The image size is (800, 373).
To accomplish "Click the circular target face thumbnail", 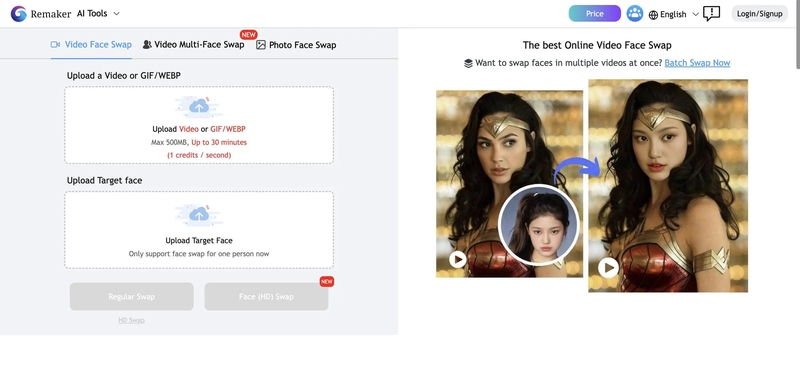I will (x=538, y=225).
